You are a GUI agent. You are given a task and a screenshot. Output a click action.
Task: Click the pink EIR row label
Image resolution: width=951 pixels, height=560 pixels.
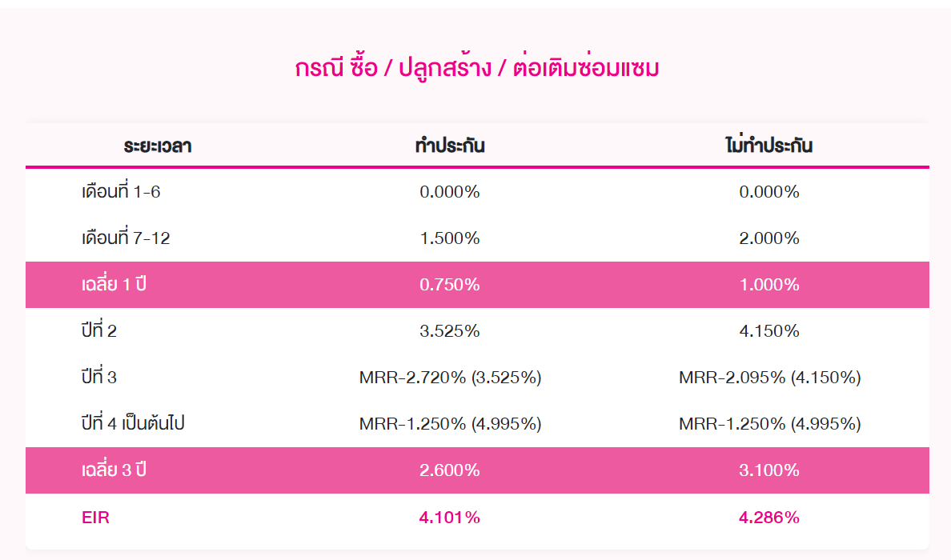pos(95,518)
